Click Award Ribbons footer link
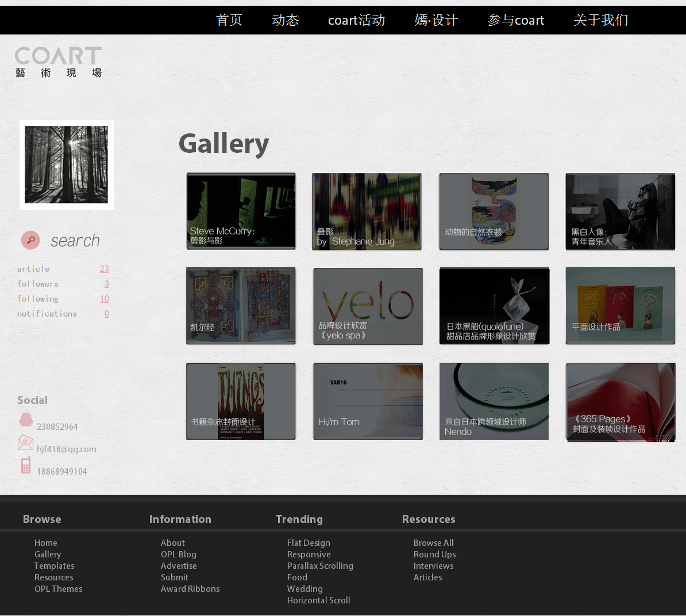 (x=190, y=589)
